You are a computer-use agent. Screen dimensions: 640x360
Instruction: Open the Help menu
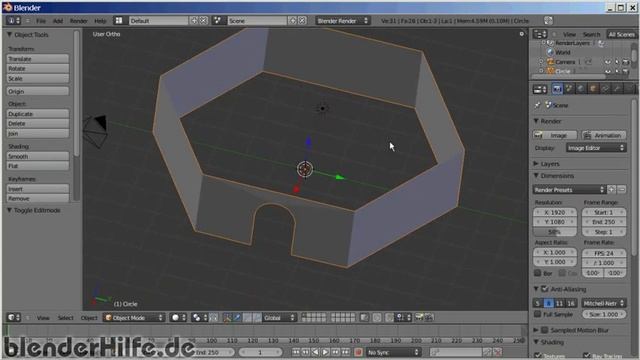coord(100,20)
